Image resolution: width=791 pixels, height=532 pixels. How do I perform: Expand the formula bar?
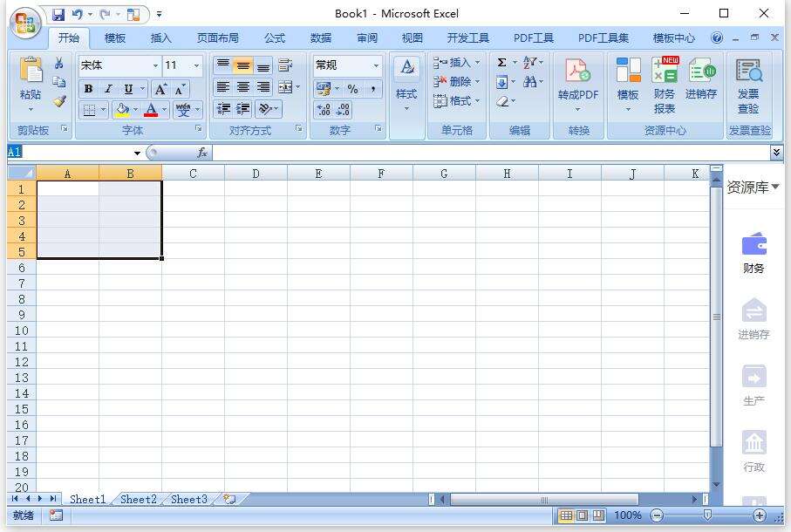[x=776, y=152]
